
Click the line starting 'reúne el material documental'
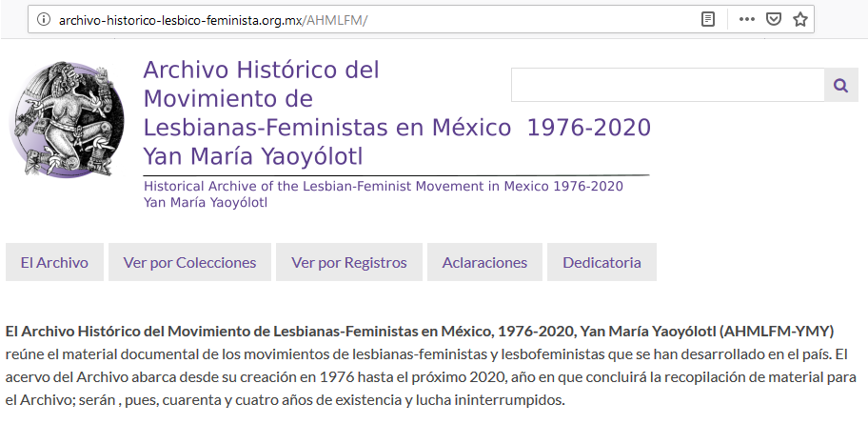[x=426, y=354]
